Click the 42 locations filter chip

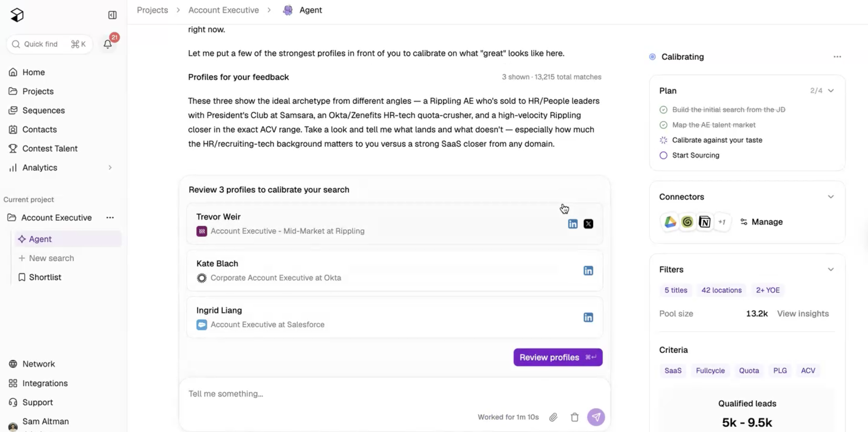[721, 290]
